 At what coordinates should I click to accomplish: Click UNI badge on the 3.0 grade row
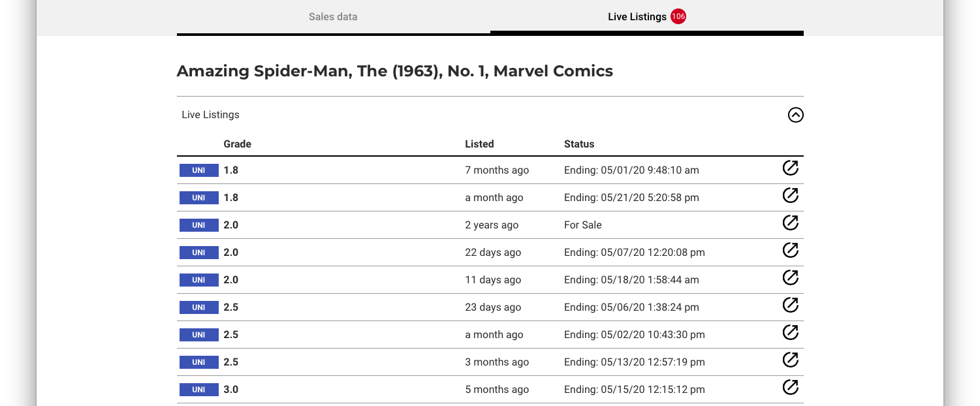coord(199,390)
